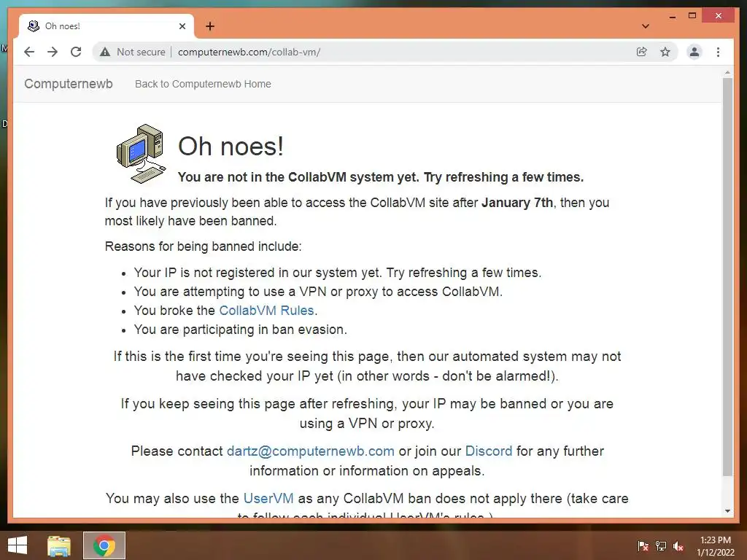Open the CollabVM Rules link
The height and width of the screenshot is (560, 747).
point(266,311)
